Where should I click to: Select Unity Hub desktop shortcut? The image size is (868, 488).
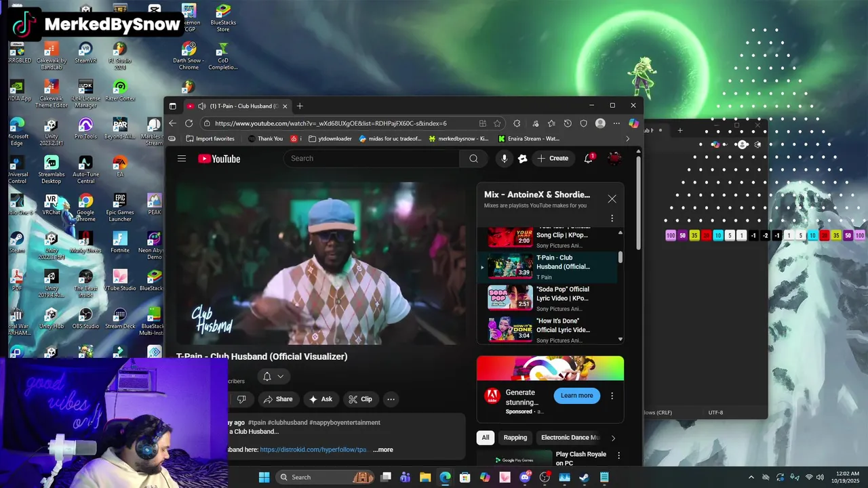pos(51,319)
